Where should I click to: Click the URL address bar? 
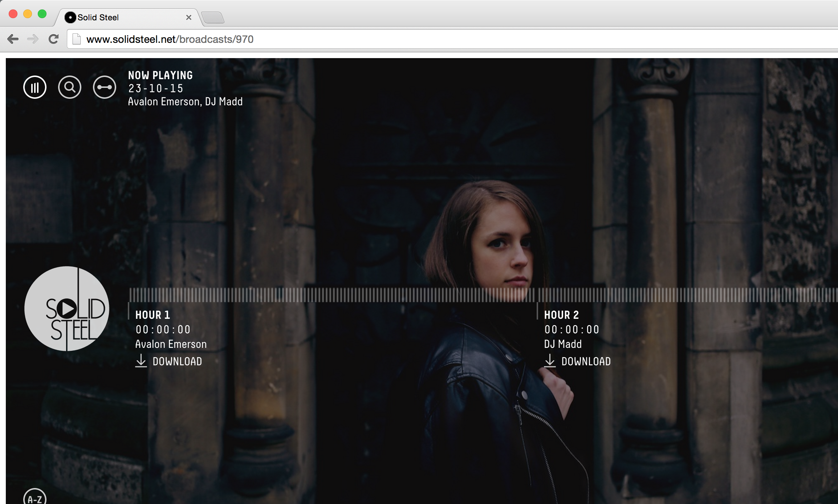[x=436, y=39]
